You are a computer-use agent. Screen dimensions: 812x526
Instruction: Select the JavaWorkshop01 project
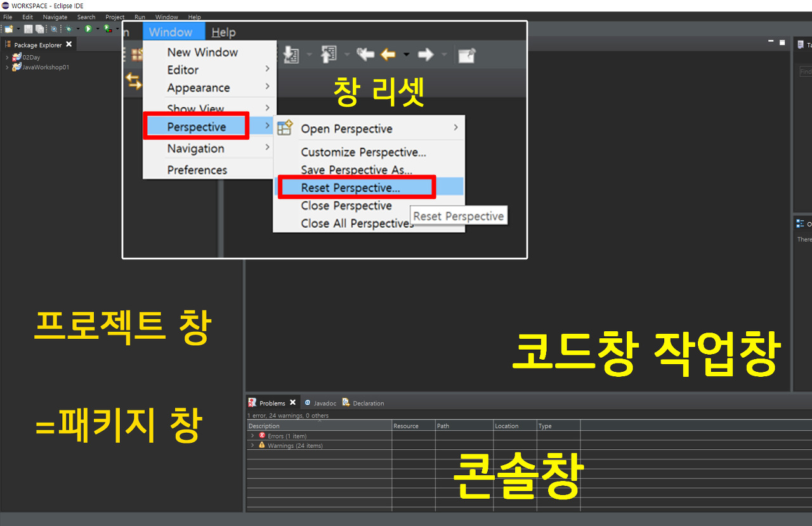pos(46,67)
